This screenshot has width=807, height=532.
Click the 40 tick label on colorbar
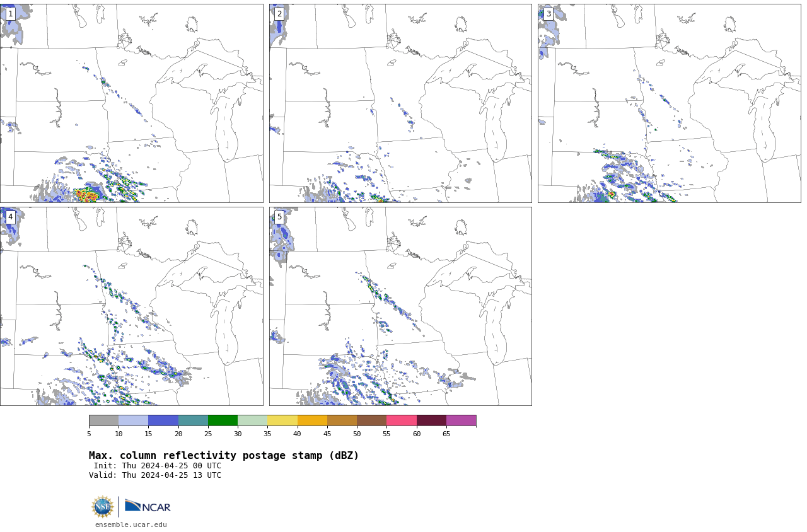[298, 434]
